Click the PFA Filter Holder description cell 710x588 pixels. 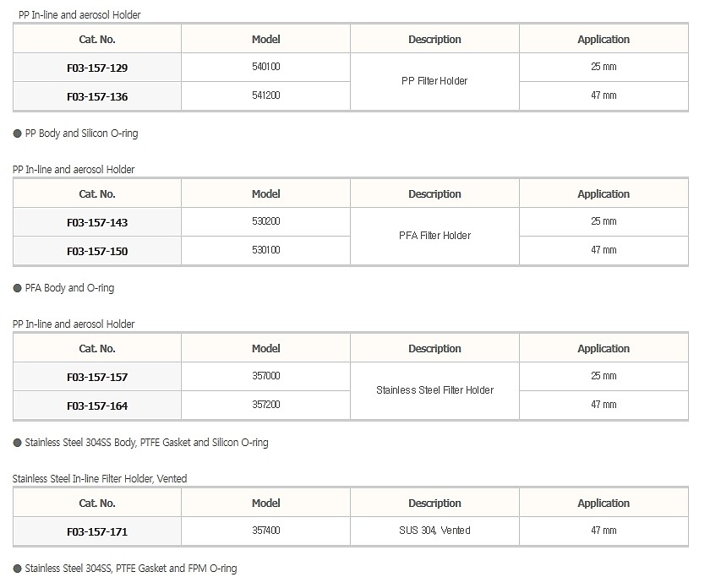[434, 236]
